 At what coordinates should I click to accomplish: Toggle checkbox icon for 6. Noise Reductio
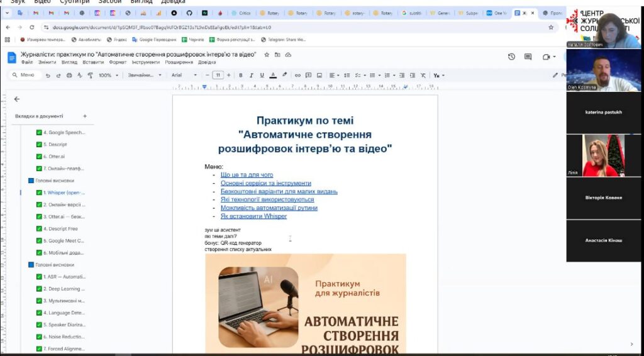(39, 337)
